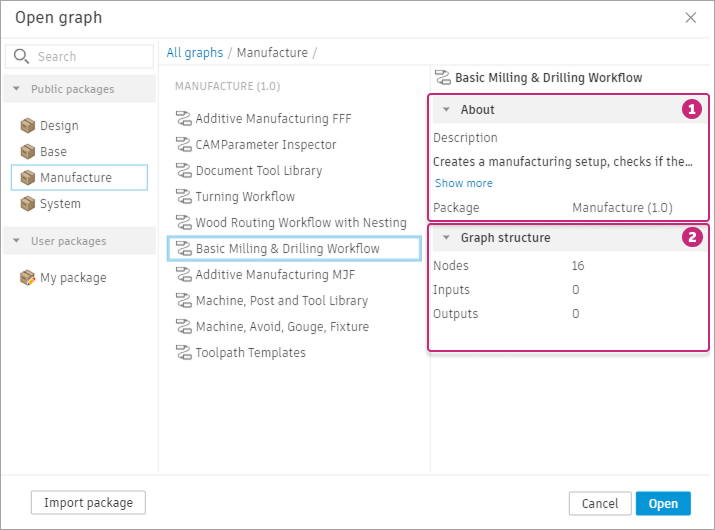Collapse the About section
This screenshot has height=530, width=715.
[x=446, y=109]
